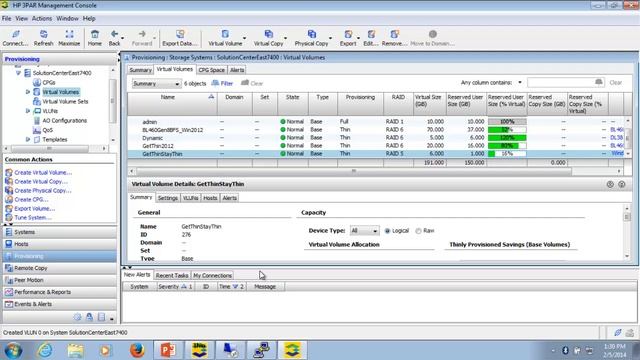Click the Create Virtual Copy link
Screen dimensions: 640x360
pos(41,182)
